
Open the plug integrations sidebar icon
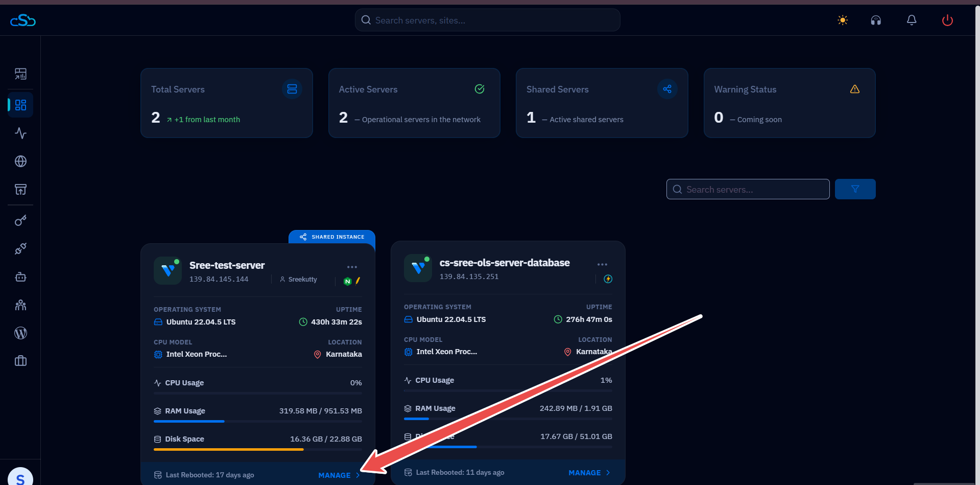(20, 249)
